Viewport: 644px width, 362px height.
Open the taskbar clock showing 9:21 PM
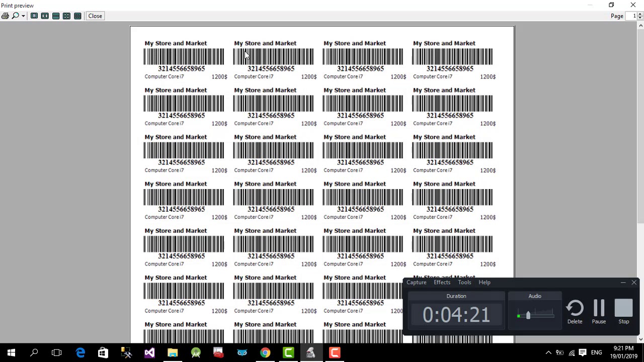[623, 352]
